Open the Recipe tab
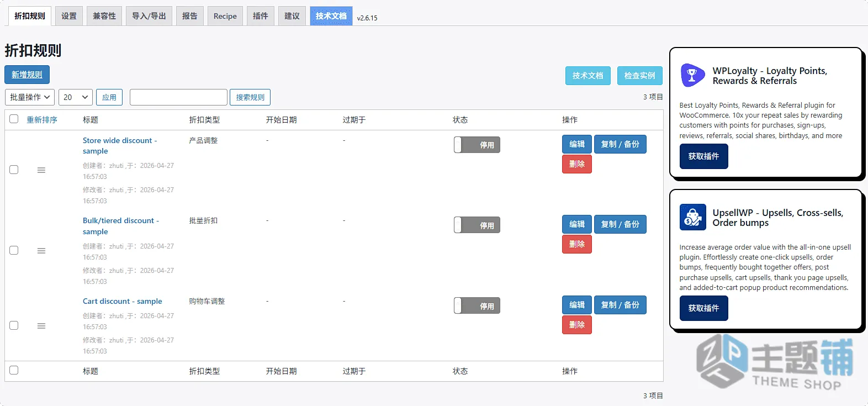 click(225, 16)
